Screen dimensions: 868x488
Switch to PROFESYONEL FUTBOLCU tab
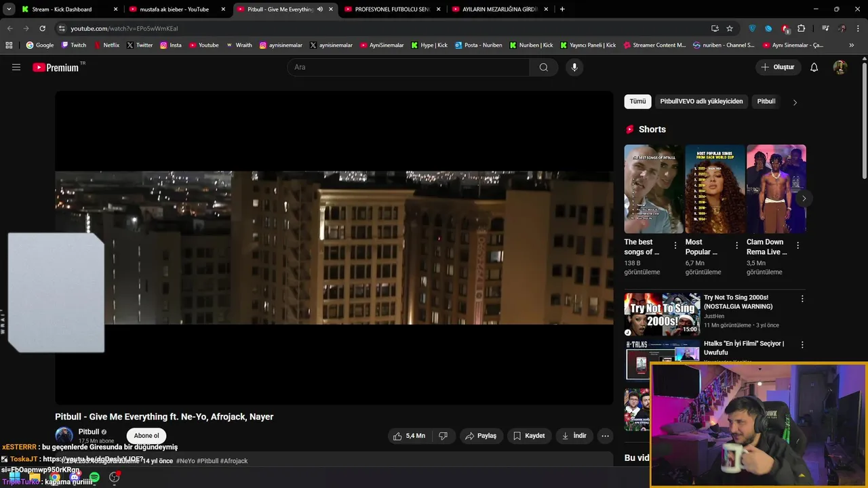click(x=393, y=9)
